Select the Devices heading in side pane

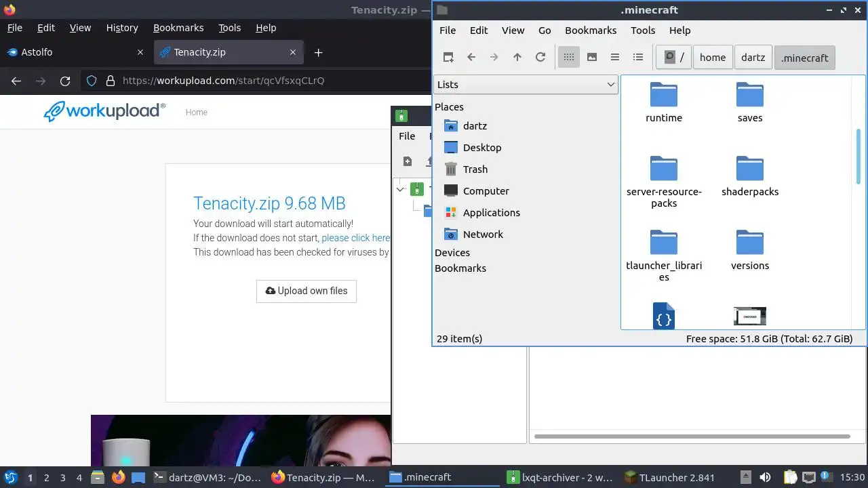(452, 253)
